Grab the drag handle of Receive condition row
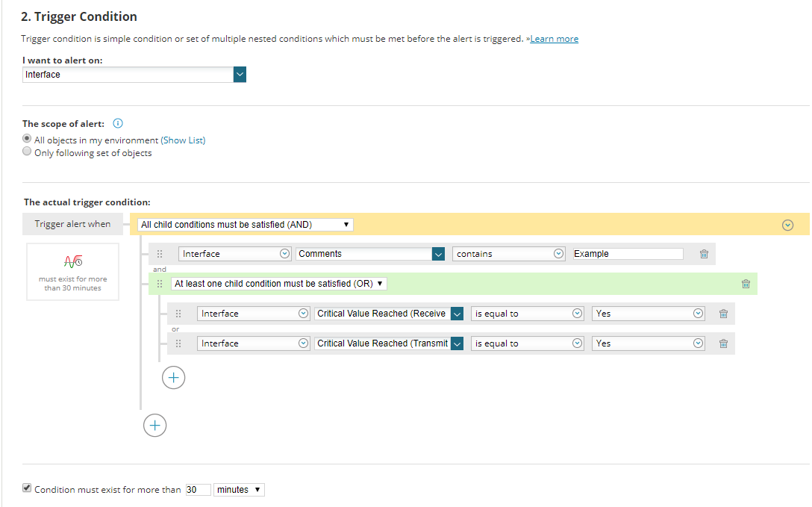This screenshot has width=812, height=507. point(178,314)
